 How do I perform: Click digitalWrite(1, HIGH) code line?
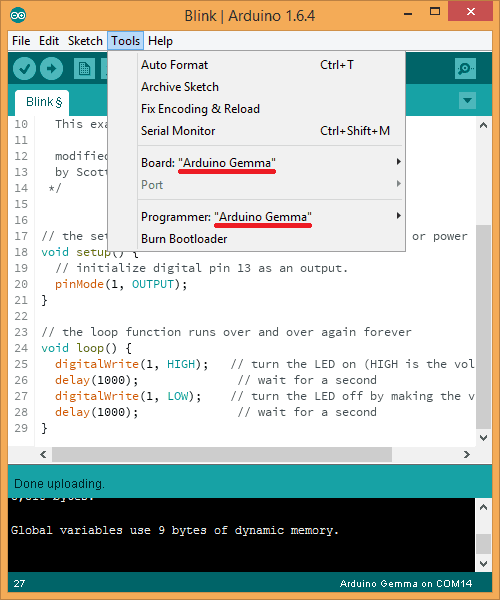click(132, 364)
